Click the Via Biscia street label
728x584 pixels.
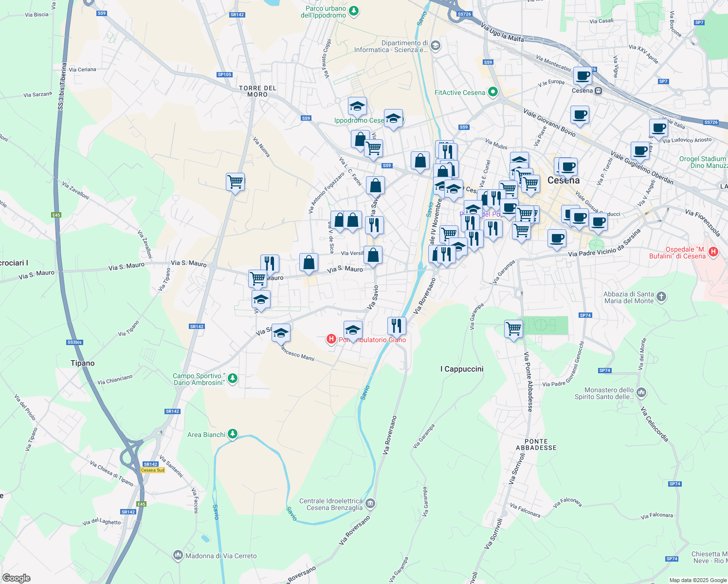tap(37, 15)
